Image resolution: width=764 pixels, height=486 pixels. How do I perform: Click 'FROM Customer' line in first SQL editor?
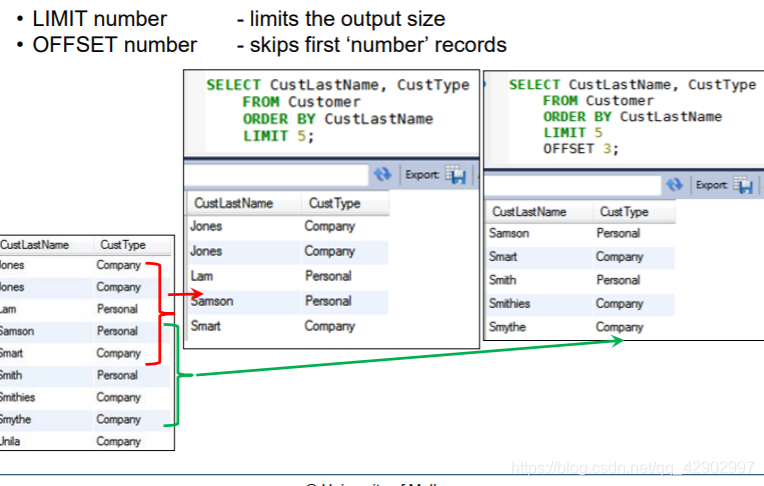pyautogui.click(x=302, y=102)
